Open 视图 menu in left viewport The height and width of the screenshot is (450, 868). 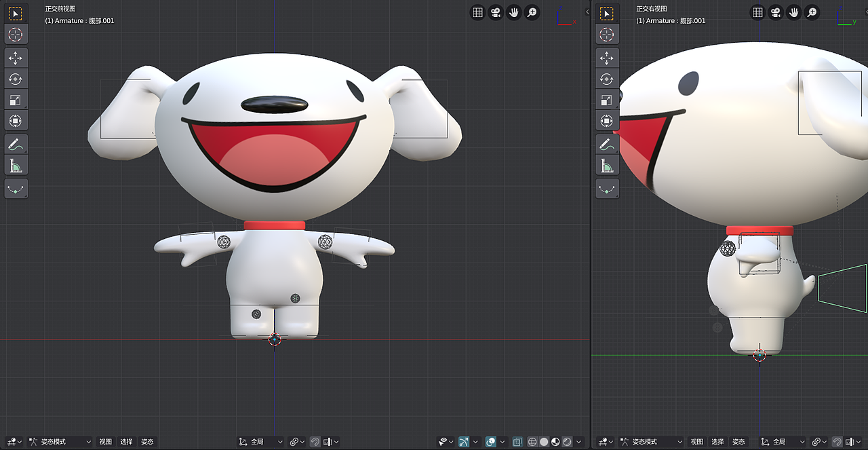tap(105, 442)
